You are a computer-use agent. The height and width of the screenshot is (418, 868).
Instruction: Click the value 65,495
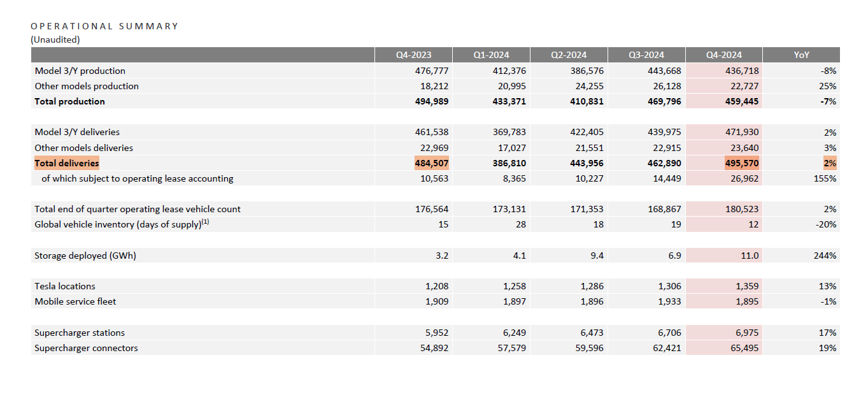745,348
